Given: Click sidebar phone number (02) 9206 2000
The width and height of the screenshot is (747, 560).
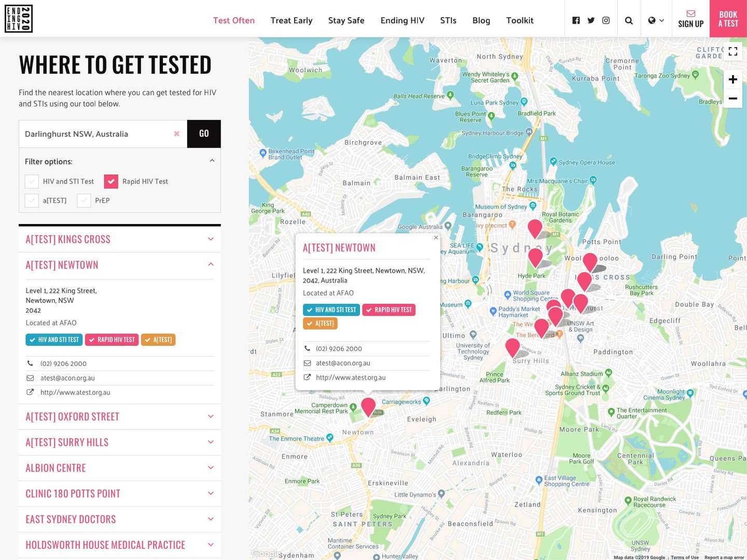Looking at the screenshot, I should tap(63, 363).
